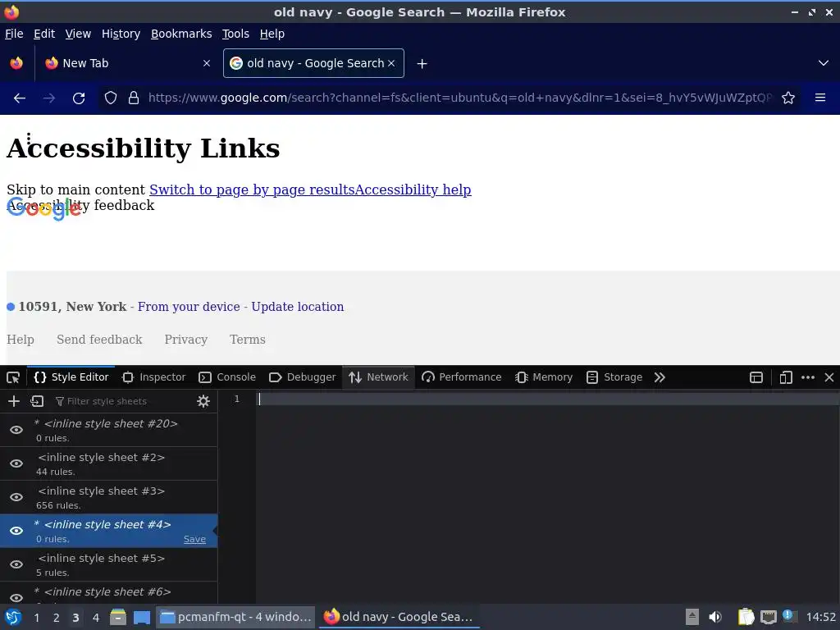
Task: Switch to the Network tab
Action: 378,377
